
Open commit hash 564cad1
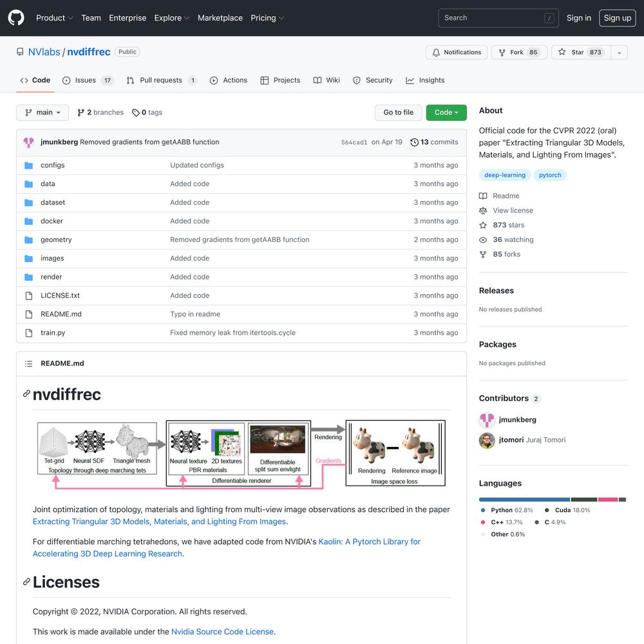point(354,142)
